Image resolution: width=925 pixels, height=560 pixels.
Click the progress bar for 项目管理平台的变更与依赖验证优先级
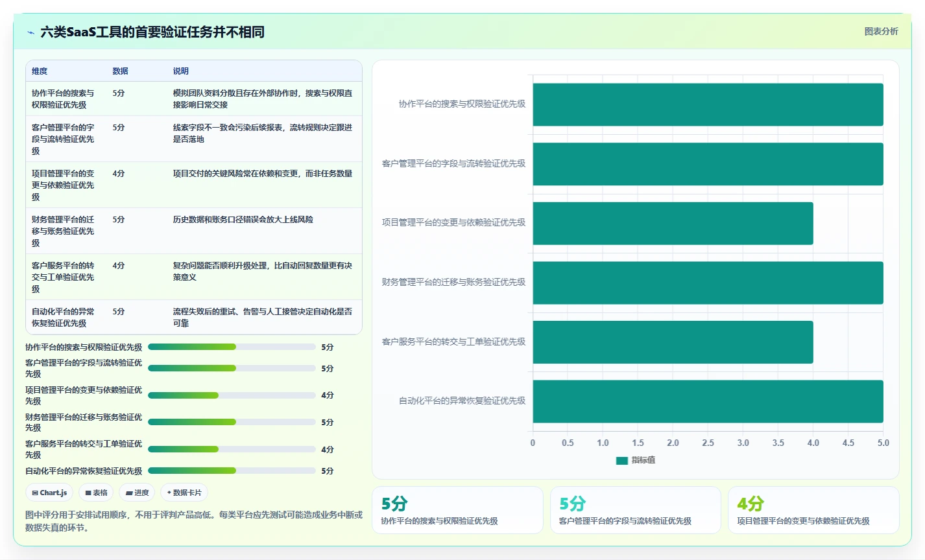coord(232,395)
